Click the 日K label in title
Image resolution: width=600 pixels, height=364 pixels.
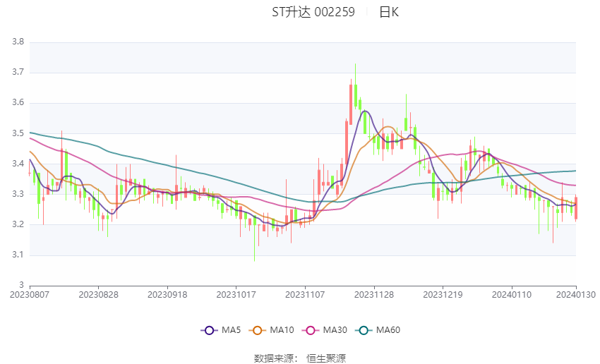click(389, 12)
